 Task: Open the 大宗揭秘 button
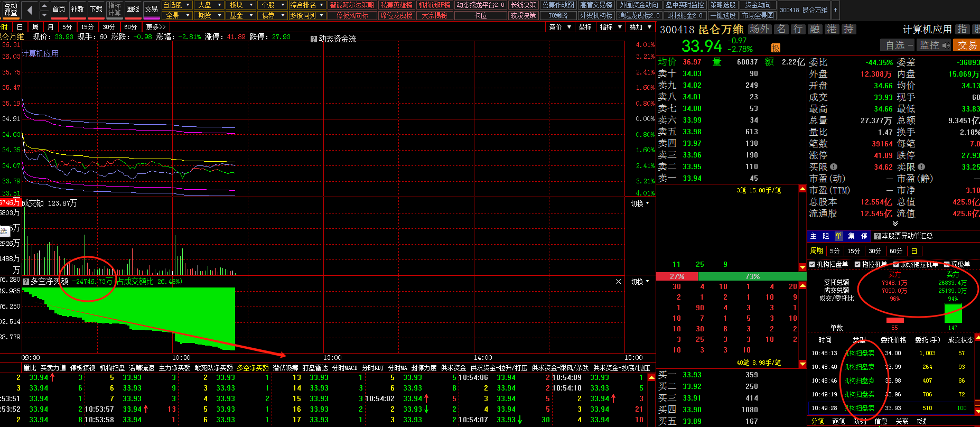[x=434, y=15]
